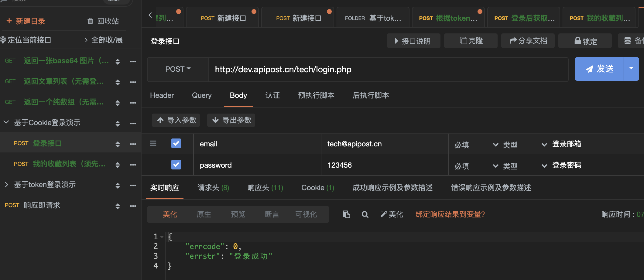Screen dimensions: 644x280
Task: Click the tech@apipost.cn value field
Action: pos(385,144)
